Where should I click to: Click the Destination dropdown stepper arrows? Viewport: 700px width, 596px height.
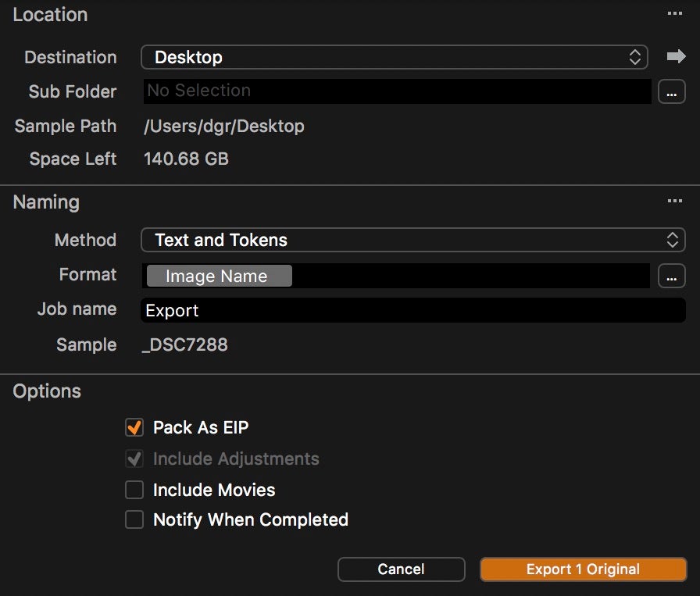[635, 57]
